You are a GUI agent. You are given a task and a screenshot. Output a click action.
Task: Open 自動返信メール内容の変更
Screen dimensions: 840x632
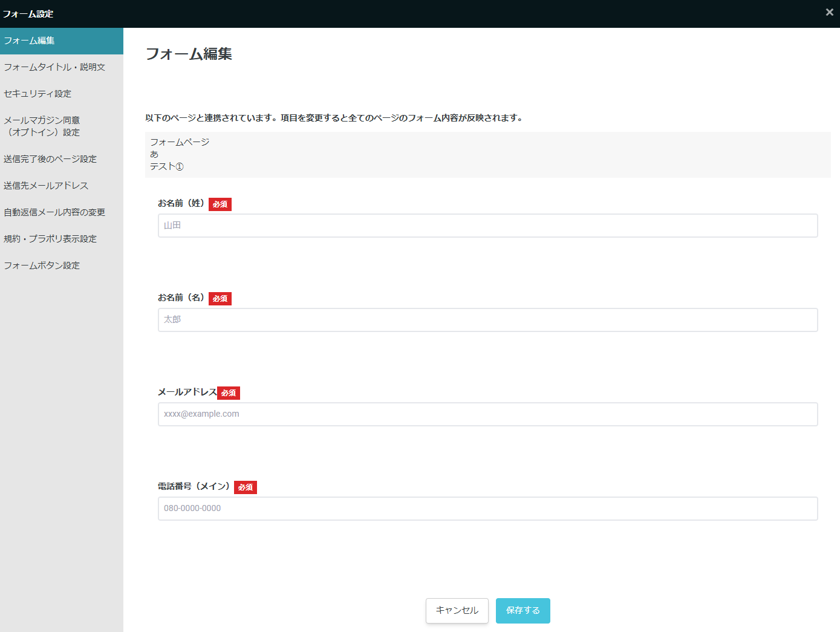click(x=54, y=212)
